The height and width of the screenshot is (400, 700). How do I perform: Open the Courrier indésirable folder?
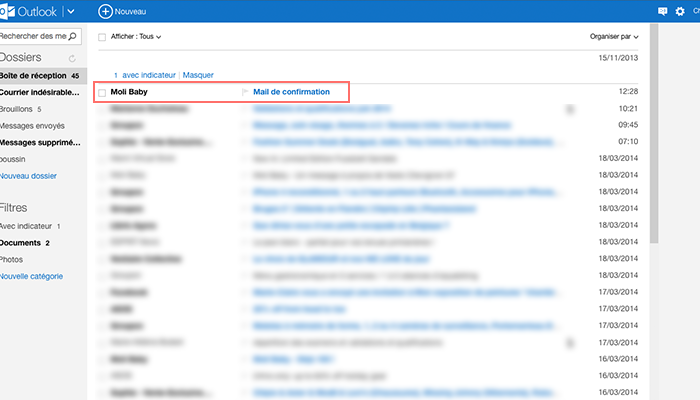(40, 92)
